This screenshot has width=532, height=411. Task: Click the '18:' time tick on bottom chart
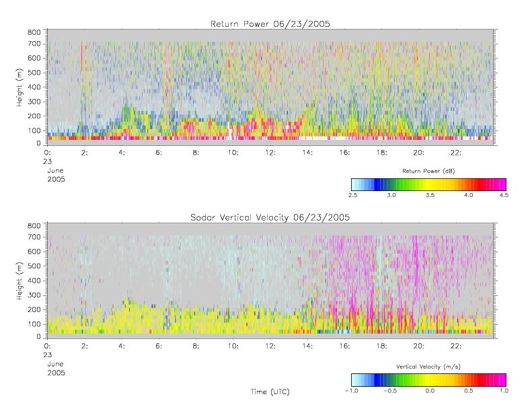[x=382, y=346]
